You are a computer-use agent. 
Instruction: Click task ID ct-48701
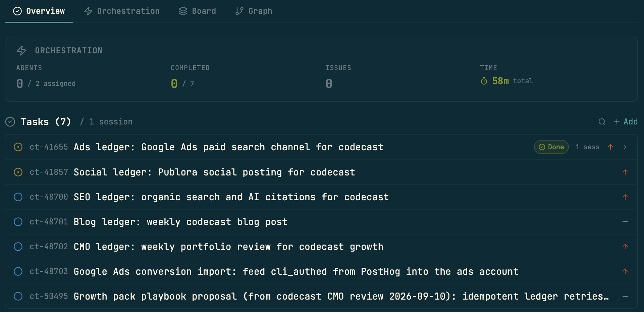point(49,222)
